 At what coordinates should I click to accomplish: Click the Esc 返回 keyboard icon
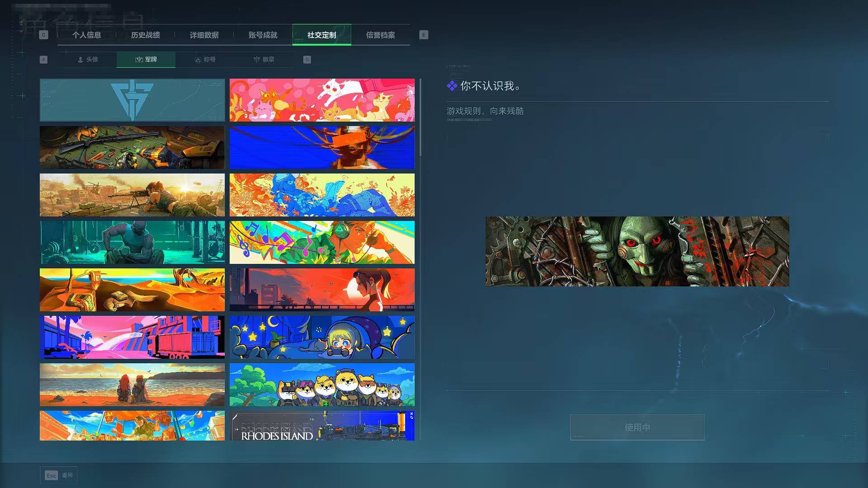point(51,475)
